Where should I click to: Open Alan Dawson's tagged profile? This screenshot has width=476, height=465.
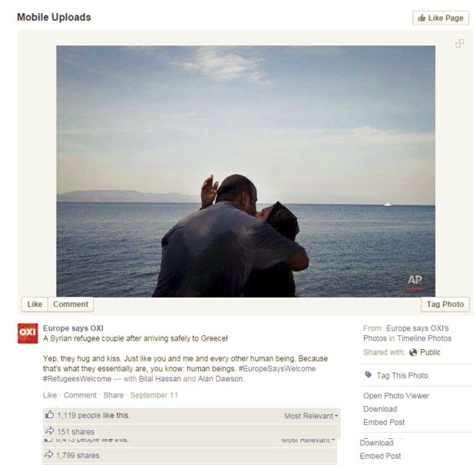point(220,379)
